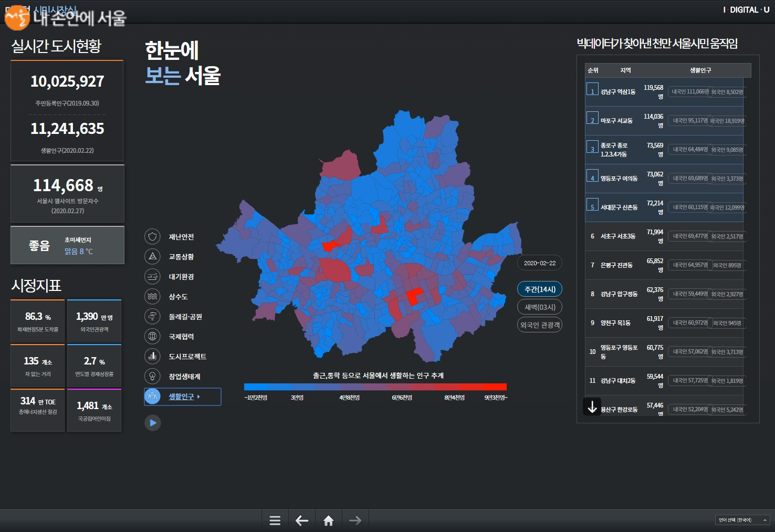
Task: Switch map to 주간(14시) view
Action: click(540, 289)
